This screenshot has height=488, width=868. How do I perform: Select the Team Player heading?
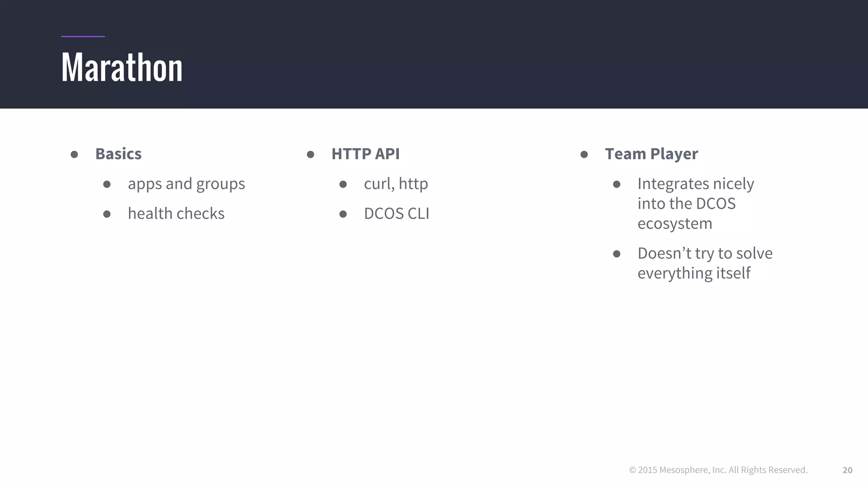651,154
